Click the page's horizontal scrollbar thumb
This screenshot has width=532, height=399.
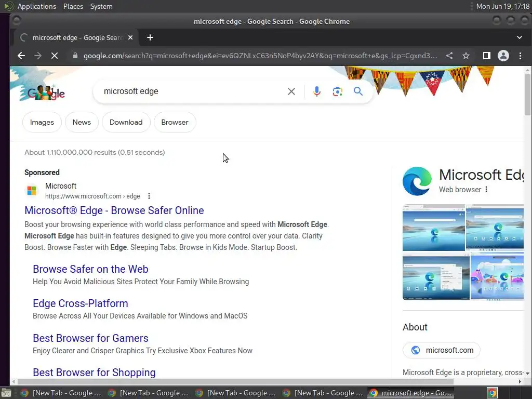[235, 382]
